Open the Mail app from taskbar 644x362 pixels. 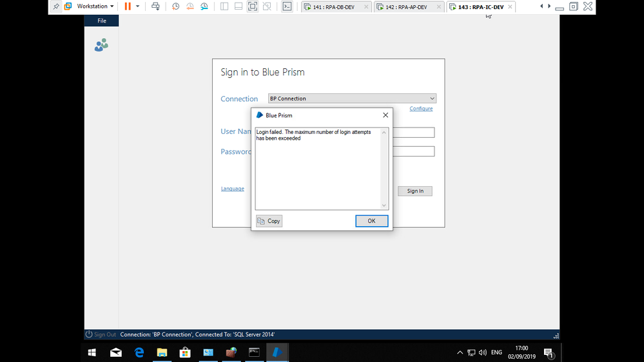coord(116,352)
